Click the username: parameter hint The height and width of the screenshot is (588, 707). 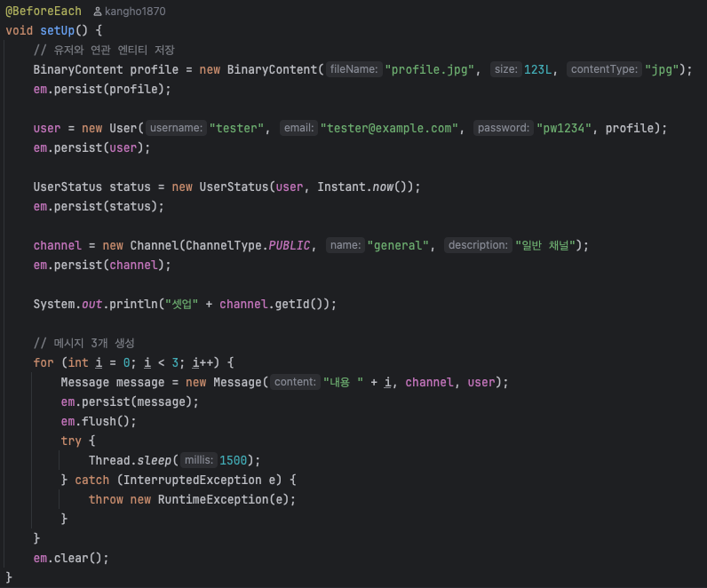(x=176, y=128)
